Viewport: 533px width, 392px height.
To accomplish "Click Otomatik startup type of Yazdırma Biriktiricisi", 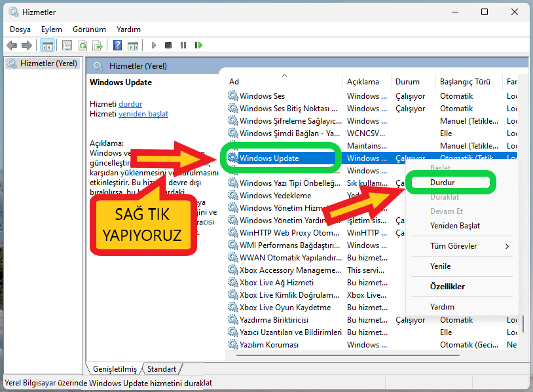I will click(x=456, y=319).
